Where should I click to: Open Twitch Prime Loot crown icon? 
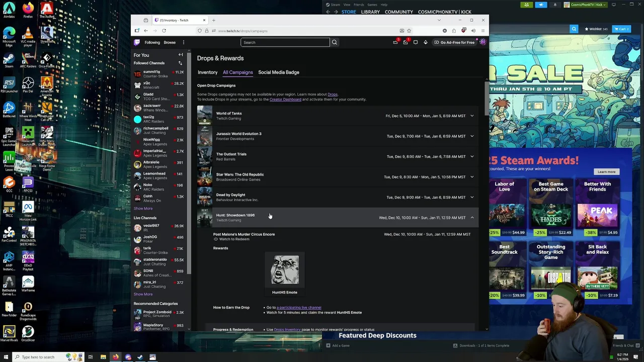click(x=395, y=42)
